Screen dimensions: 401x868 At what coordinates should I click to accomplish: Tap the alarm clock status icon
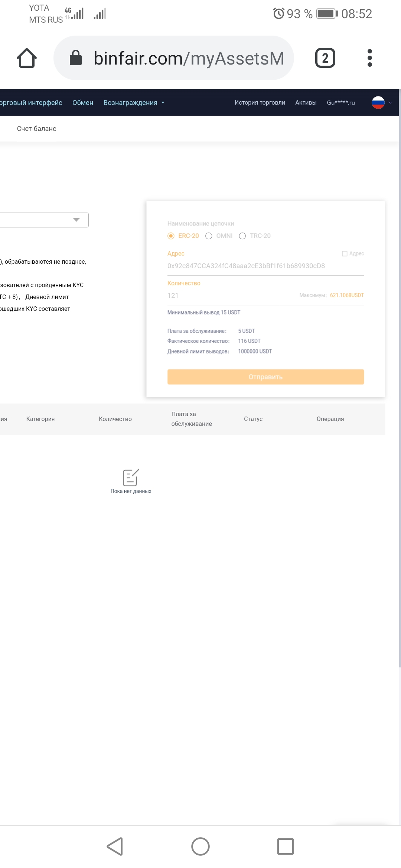(278, 14)
